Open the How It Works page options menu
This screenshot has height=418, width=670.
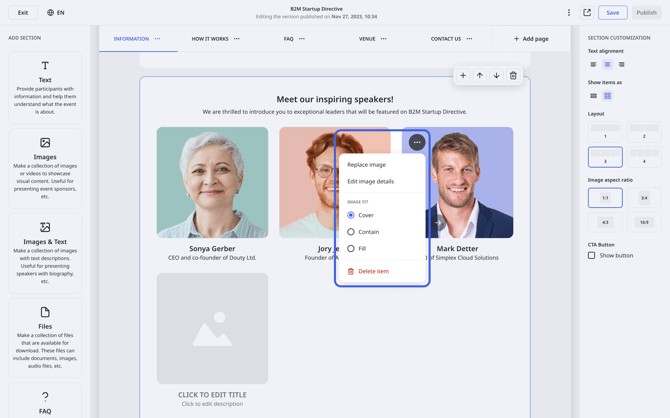pos(237,38)
